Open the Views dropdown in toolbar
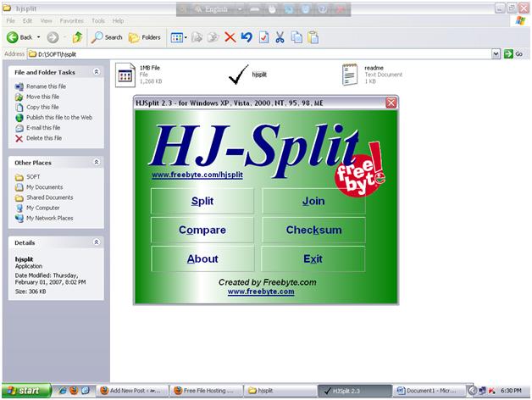The height and width of the screenshot is (400, 532). 179,37
